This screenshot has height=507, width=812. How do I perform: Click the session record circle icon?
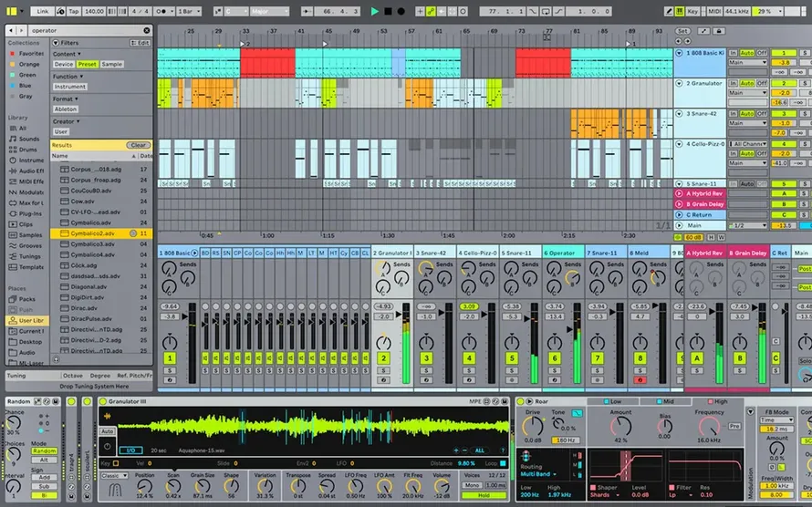click(463, 11)
